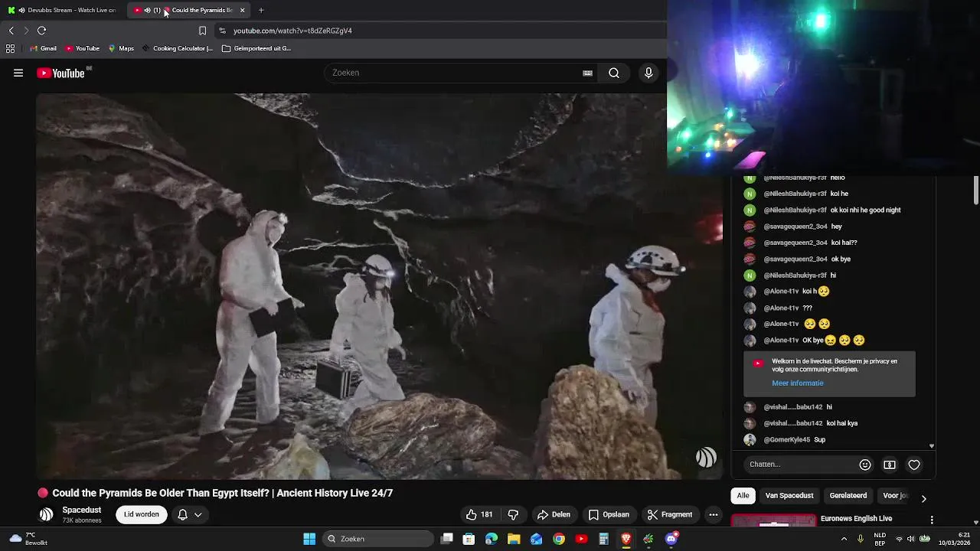Show hidden system tray icons
Image resolution: width=980 pixels, height=551 pixels.
844,539
